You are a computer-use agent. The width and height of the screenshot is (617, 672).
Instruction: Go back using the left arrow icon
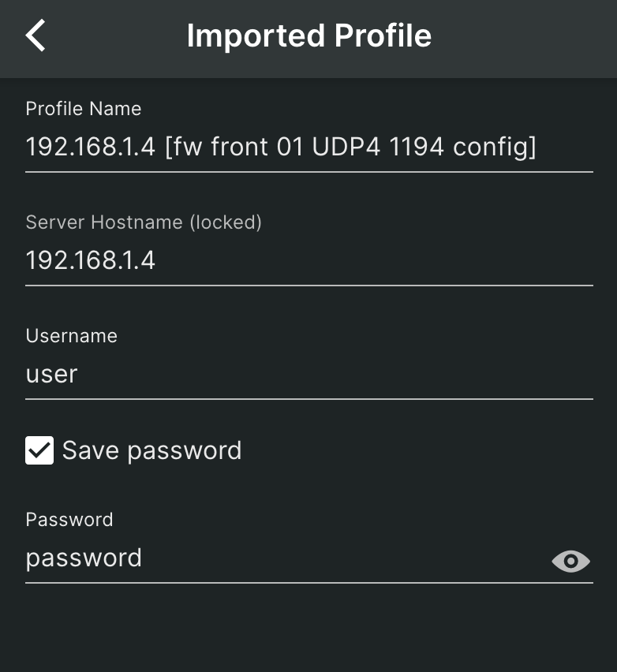click(36, 36)
